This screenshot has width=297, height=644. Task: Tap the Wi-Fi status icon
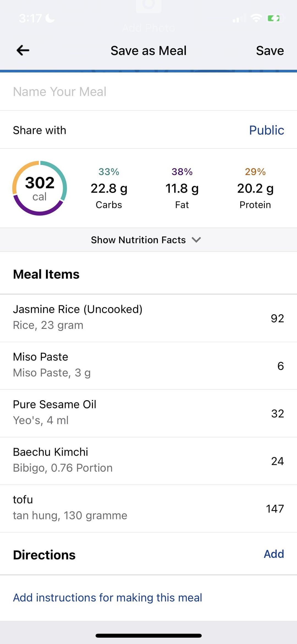pyautogui.click(x=256, y=18)
